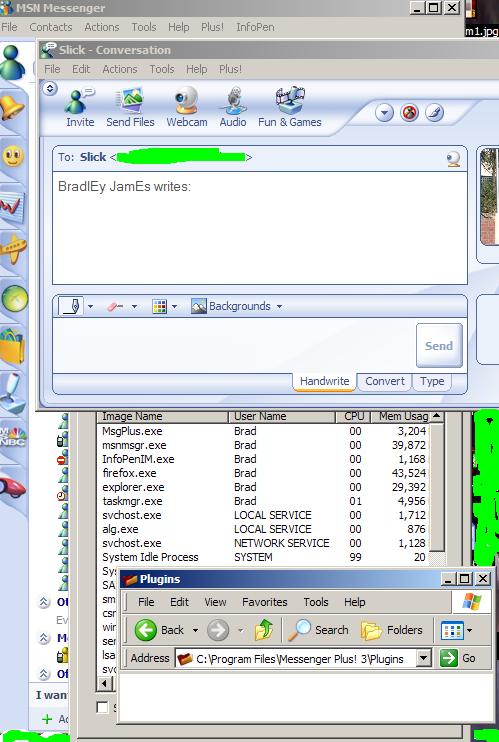Open Actions menu in Slick conversation window
The width and height of the screenshot is (499, 742).
tap(120, 69)
